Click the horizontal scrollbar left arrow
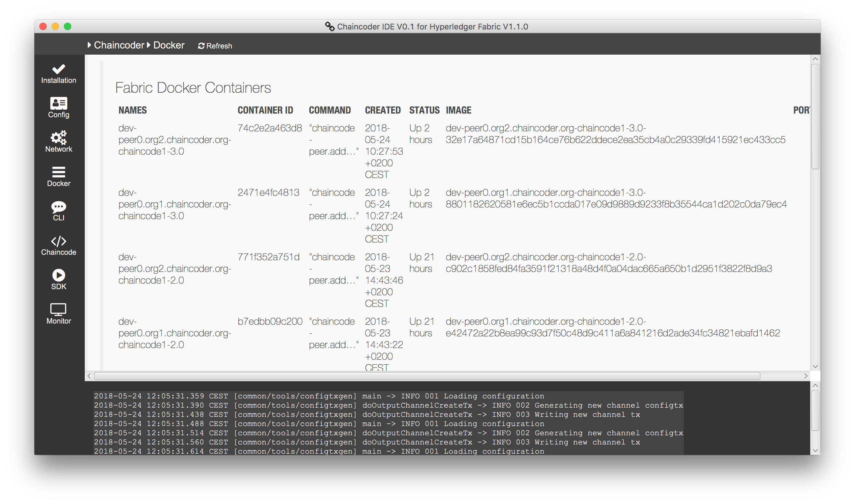This screenshot has width=855, height=504. click(x=89, y=376)
